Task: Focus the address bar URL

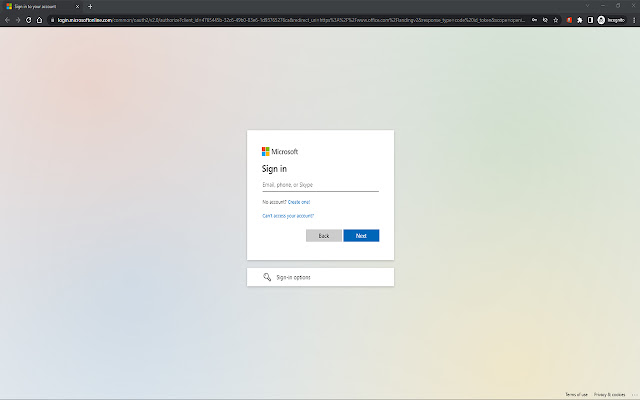Action: 291,20
